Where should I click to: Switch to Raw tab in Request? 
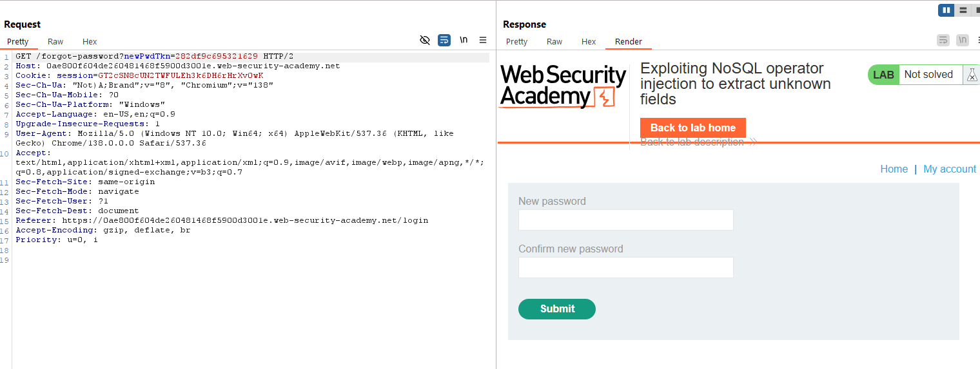[55, 41]
